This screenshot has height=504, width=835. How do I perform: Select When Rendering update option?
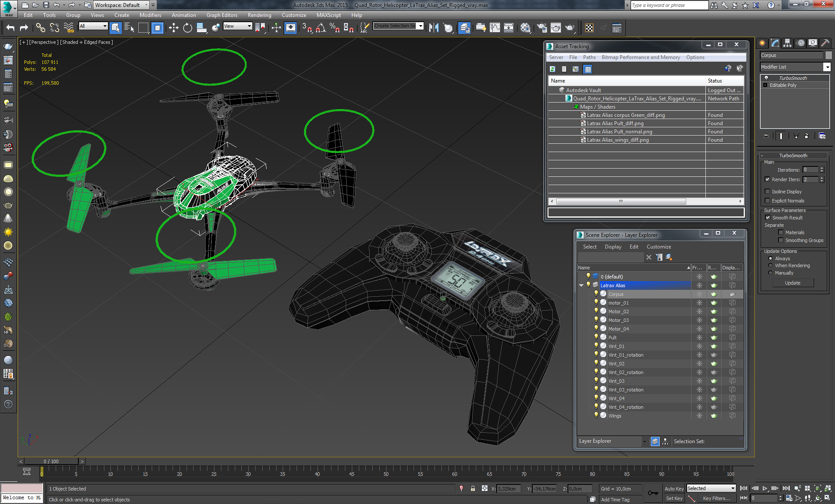[770, 265]
